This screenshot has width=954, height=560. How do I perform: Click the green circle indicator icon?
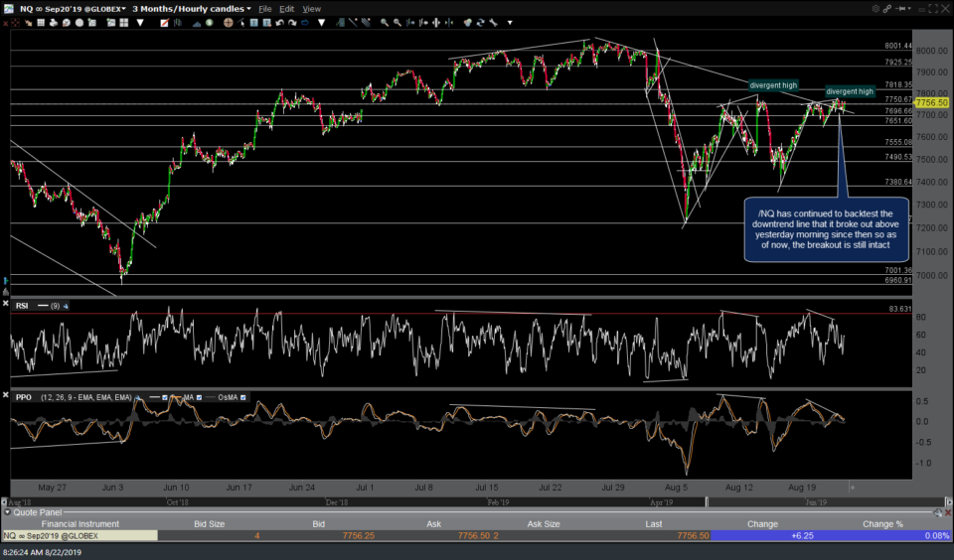pos(210,23)
